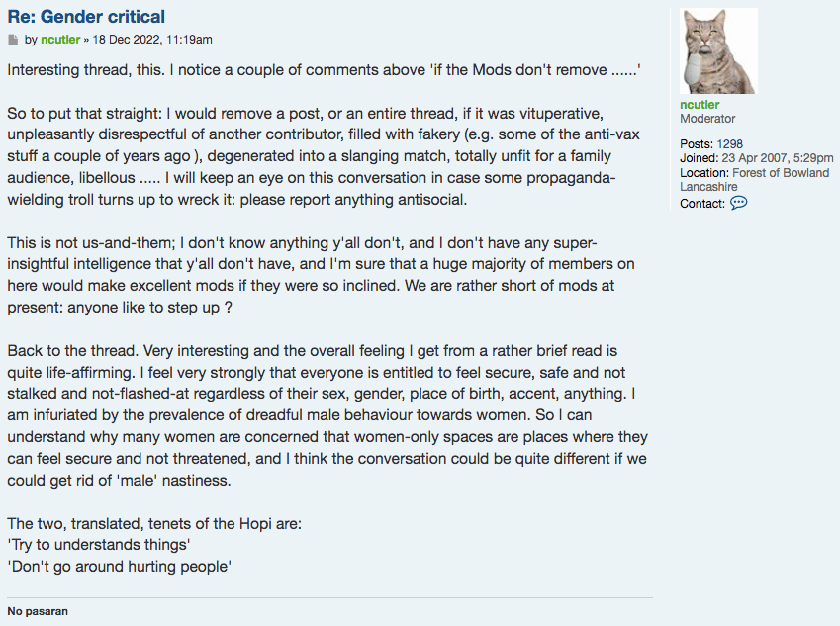The height and width of the screenshot is (626, 840).
Task: Click the 'Joined: 23 Apr 2007' detail
Action: coord(757,158)
